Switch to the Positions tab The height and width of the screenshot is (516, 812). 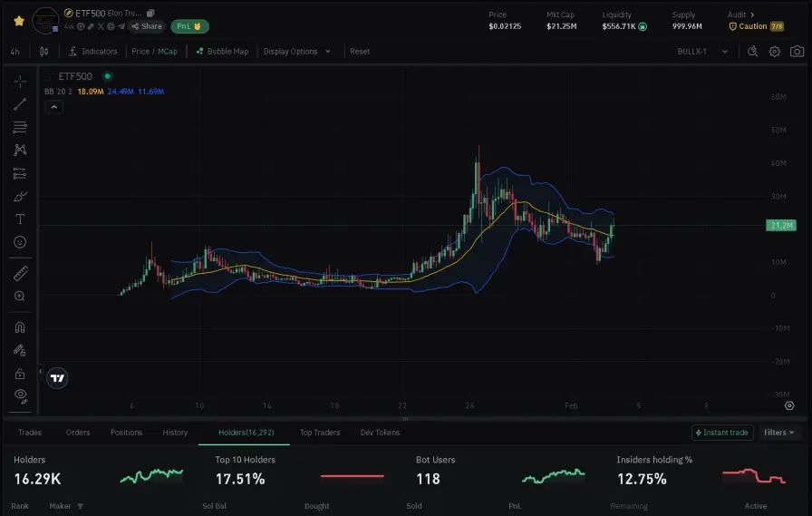[x=126, y=432]
